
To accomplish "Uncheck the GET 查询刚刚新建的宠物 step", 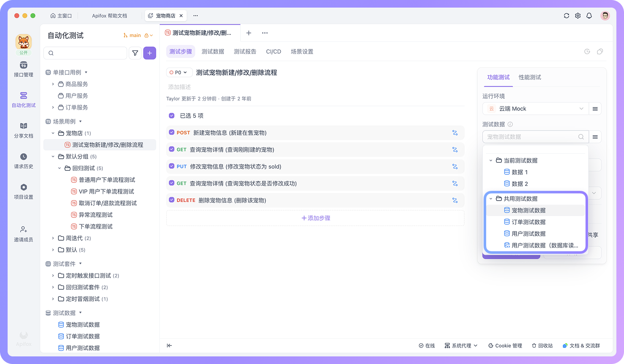I will [x=172, y=149].
